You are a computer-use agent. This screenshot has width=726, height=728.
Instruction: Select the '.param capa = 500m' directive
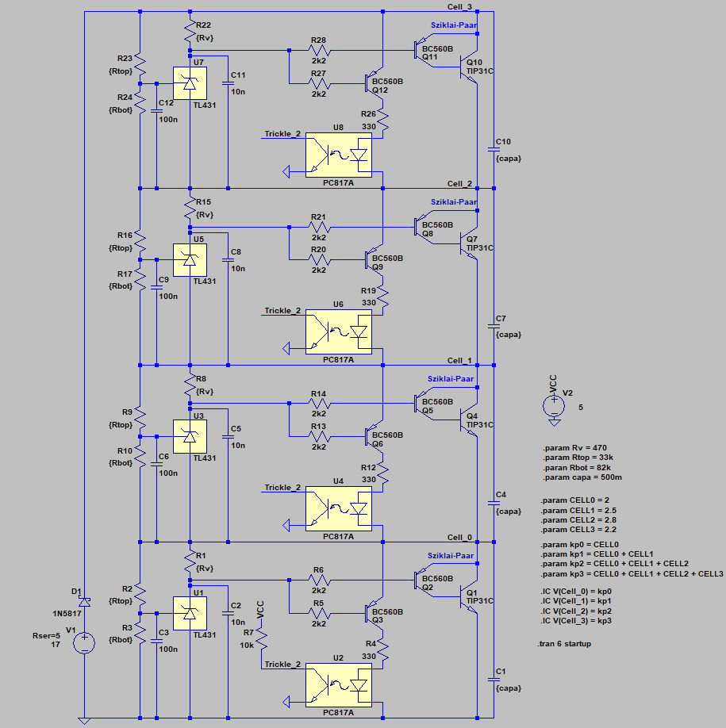click(x=582, y=477)
